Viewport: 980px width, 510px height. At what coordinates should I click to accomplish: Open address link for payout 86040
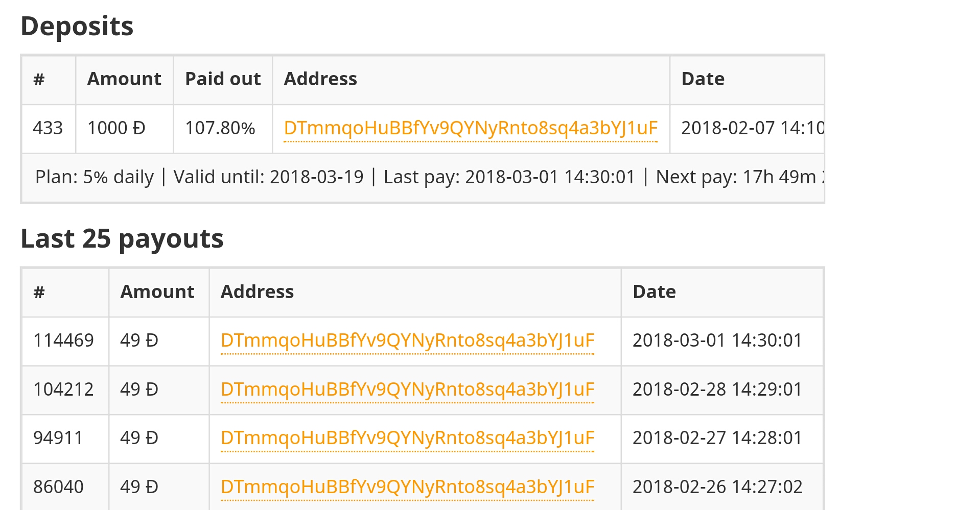[407, 487]
